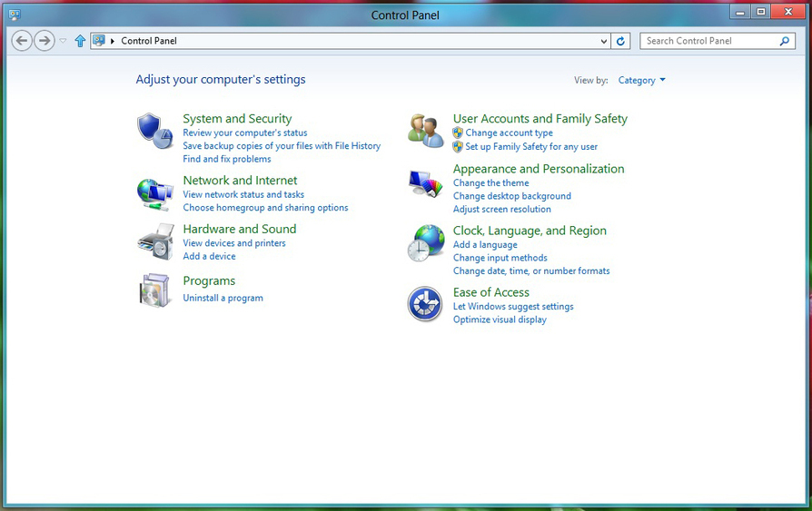Click the User Accounts people icon
Image resolution: width=812 pixels, height=511 pixels.
425,131
